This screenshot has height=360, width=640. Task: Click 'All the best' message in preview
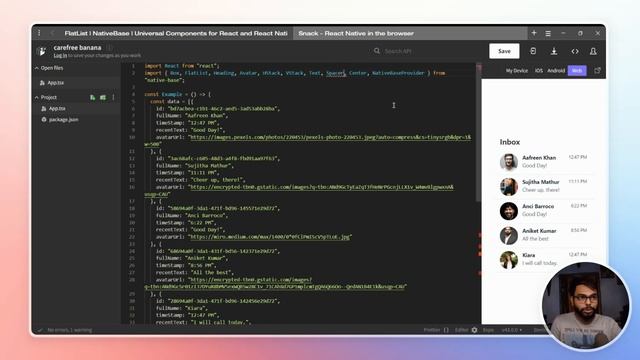(535, 239)
